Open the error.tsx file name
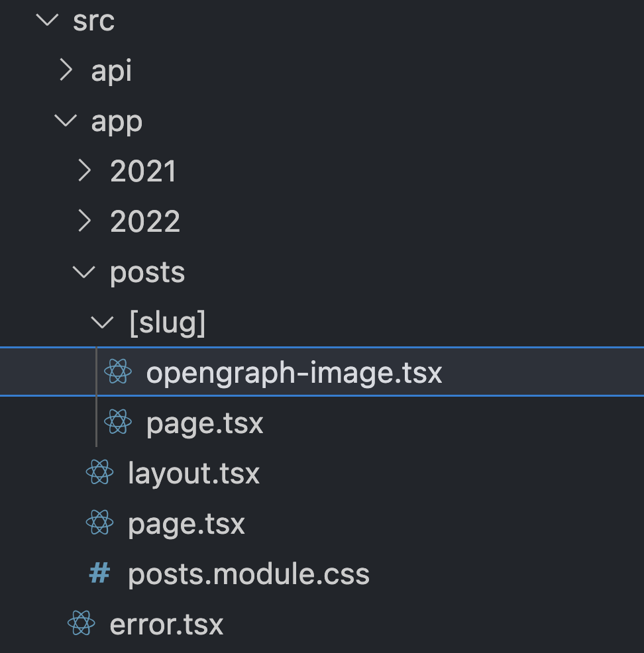 point(166,624)
